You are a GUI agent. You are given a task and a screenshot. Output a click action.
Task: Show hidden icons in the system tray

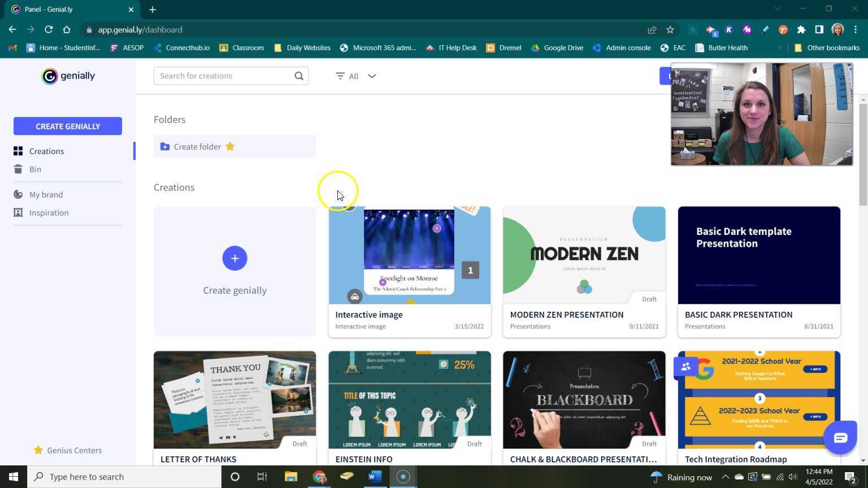725,476
